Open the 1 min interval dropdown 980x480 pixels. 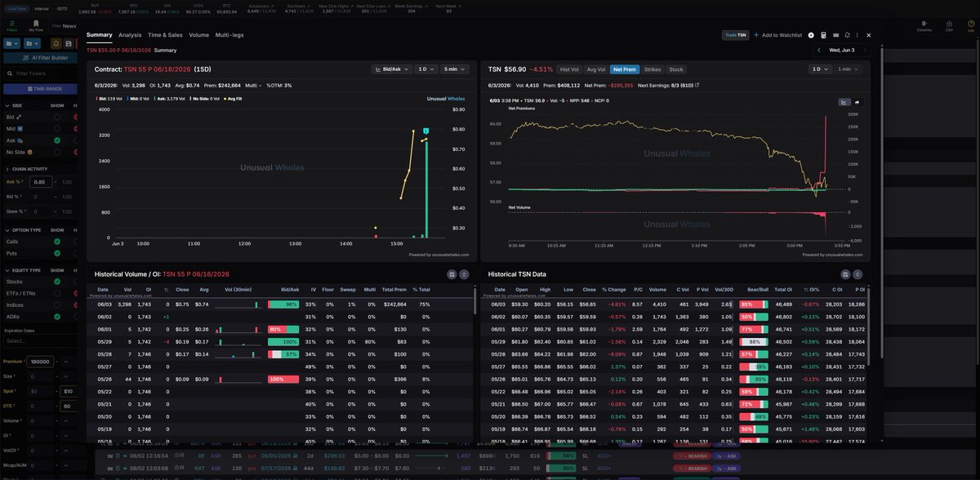849,69
